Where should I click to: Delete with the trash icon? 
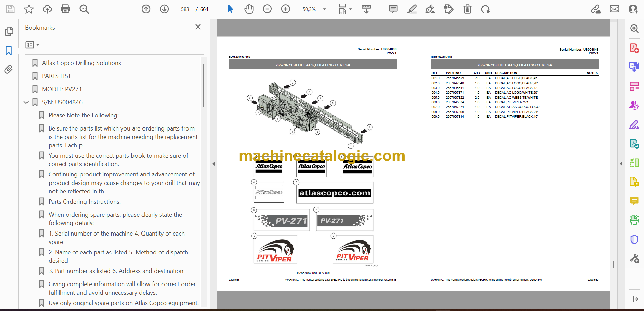pos(467,9)
